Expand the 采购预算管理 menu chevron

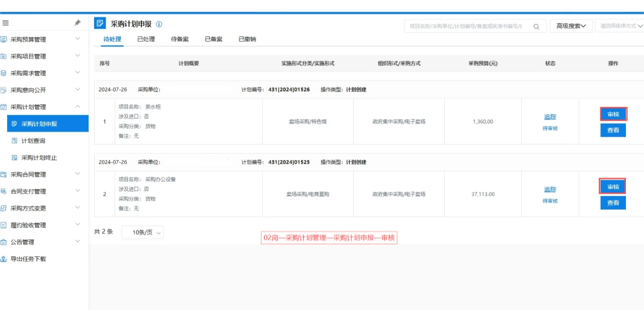77,39
